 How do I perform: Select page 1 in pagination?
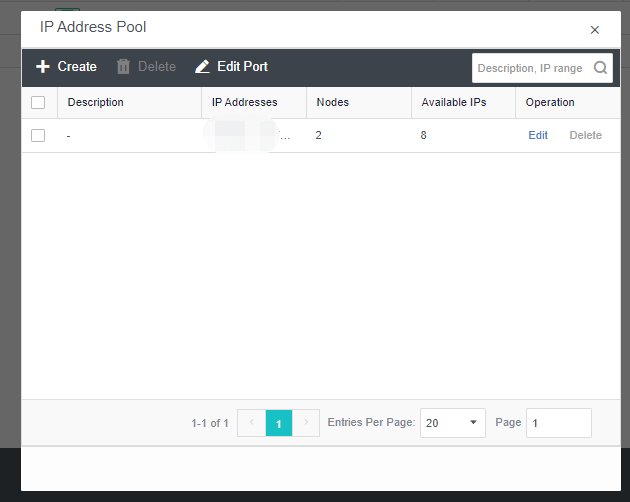pos(279,423)
